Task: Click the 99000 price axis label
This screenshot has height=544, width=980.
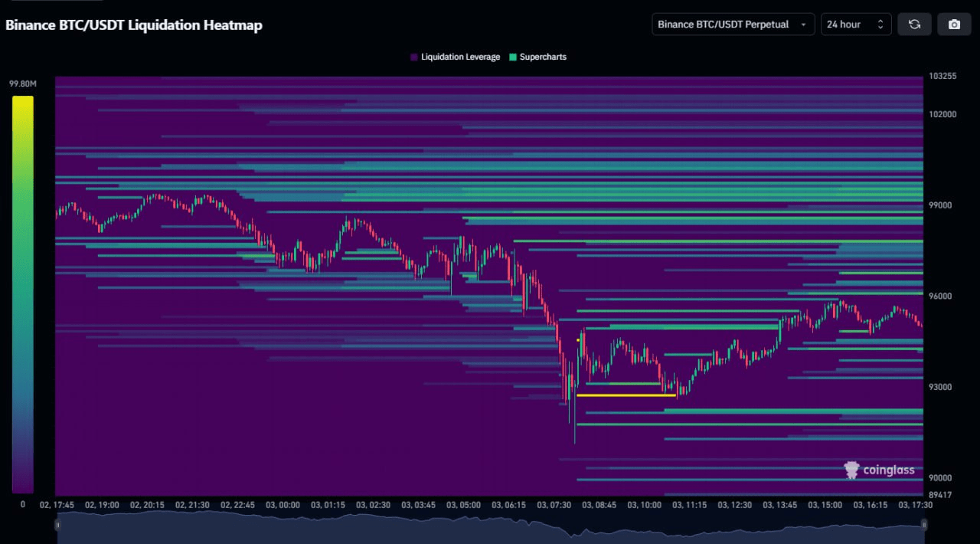Action: 940,205
